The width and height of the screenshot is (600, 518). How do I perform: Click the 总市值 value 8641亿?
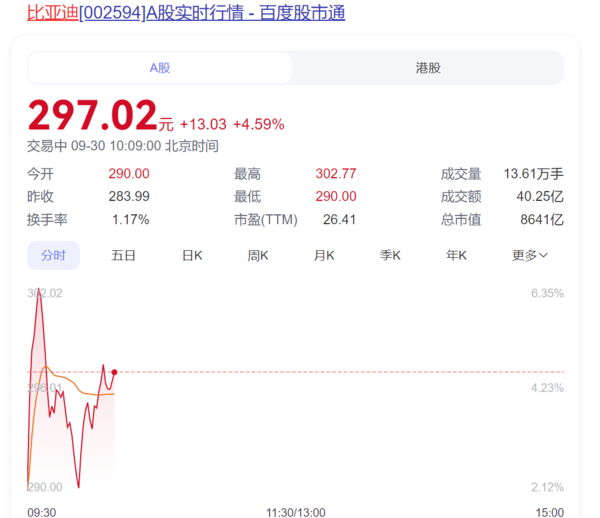tap(542, 220)
